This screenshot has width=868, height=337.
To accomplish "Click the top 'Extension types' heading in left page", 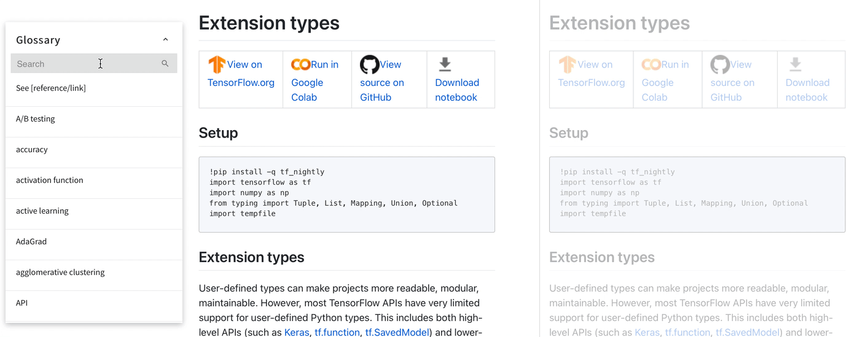I will pyautogui.click(x=269, y=23).
